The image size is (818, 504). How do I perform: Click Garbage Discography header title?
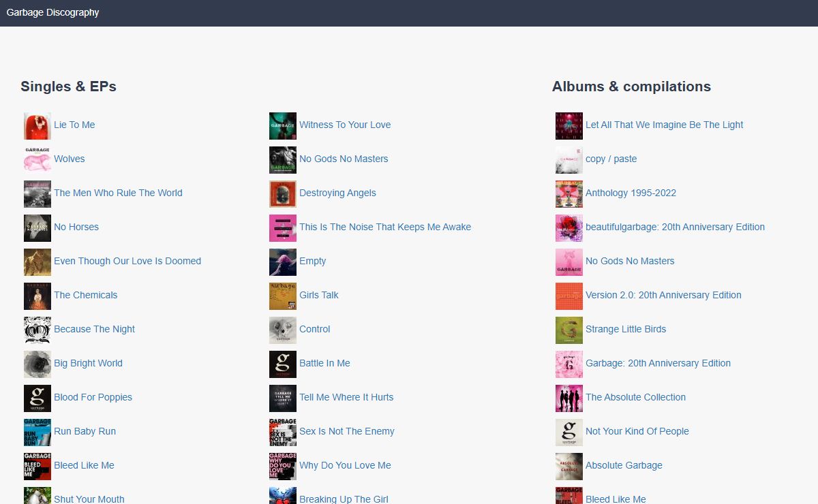pyautogui.click(x=52, y=12)
